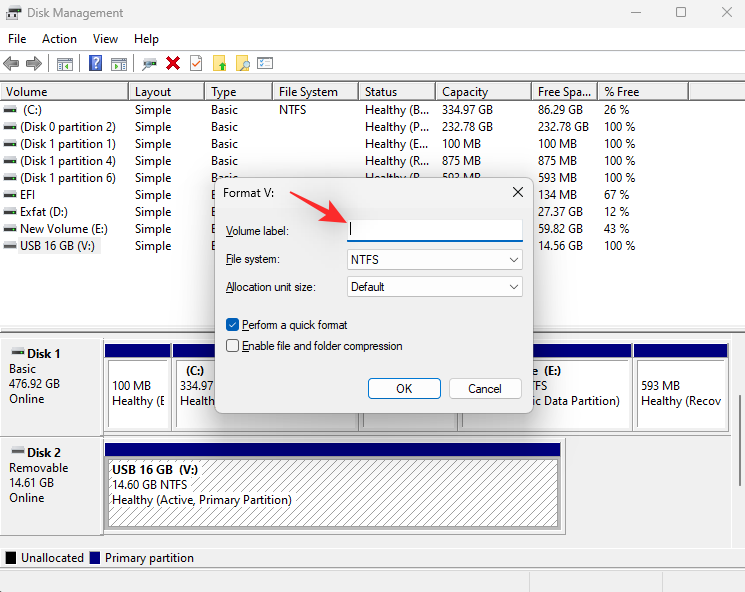The width and height of the screenshot is (745, 592).
Task: Click drive icon beside USB 16 GB (V:)
Action: coord(10,246)
